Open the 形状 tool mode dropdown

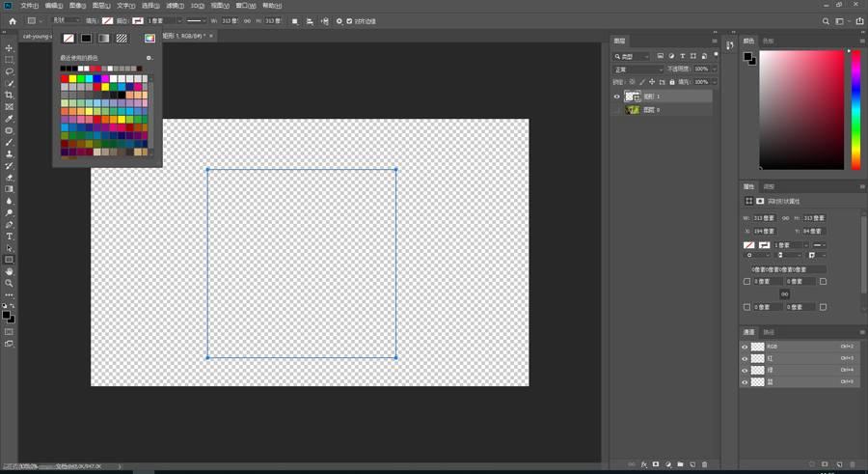(67, 20)
